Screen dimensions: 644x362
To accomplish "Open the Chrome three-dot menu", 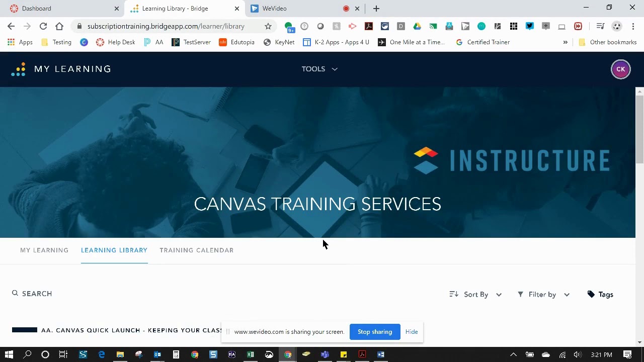I will tap(633, 26).
